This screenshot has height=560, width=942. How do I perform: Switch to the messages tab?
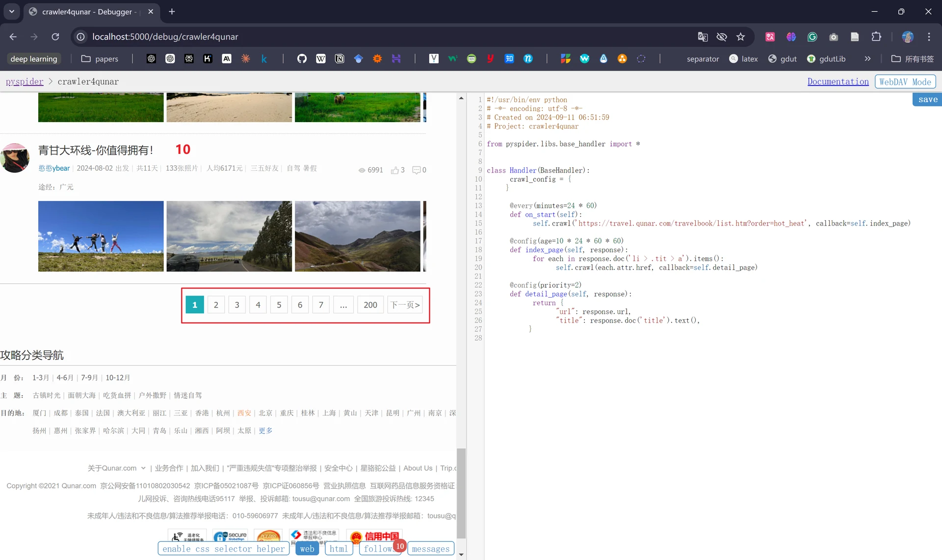(431, 549)
